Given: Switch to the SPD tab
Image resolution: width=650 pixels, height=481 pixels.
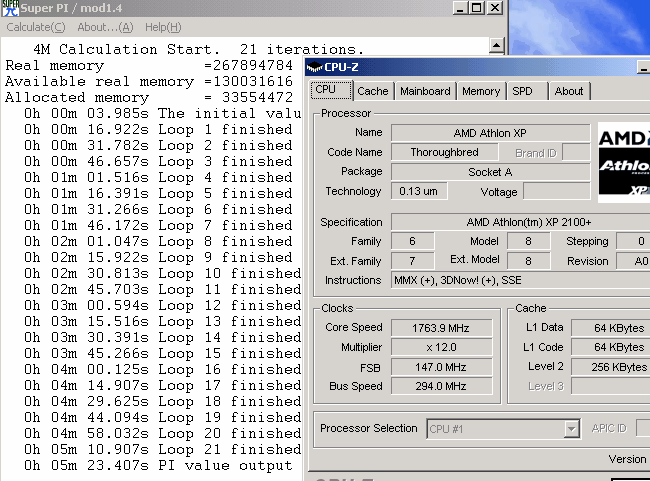Looking at the screenshot, I should point(526,91).
